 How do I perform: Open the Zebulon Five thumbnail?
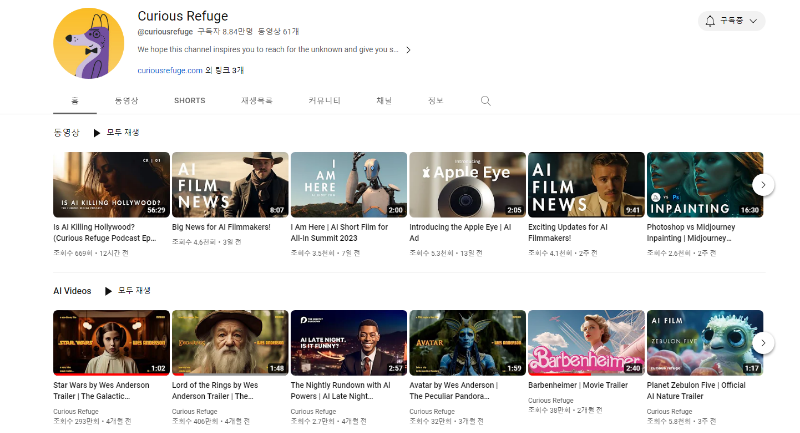[x=705, y=343]
